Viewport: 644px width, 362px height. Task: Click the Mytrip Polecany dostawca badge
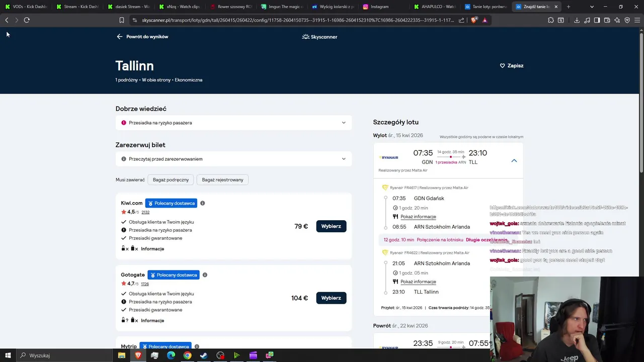[166, 346]
